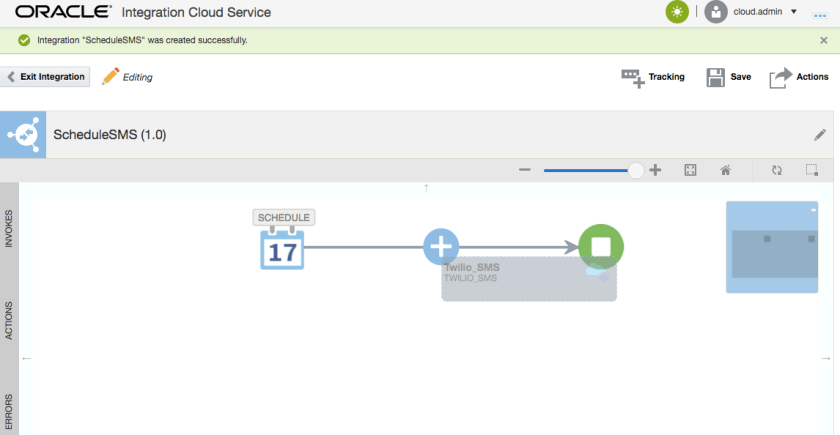Open the Actions side tab

(x=9, y=319)
